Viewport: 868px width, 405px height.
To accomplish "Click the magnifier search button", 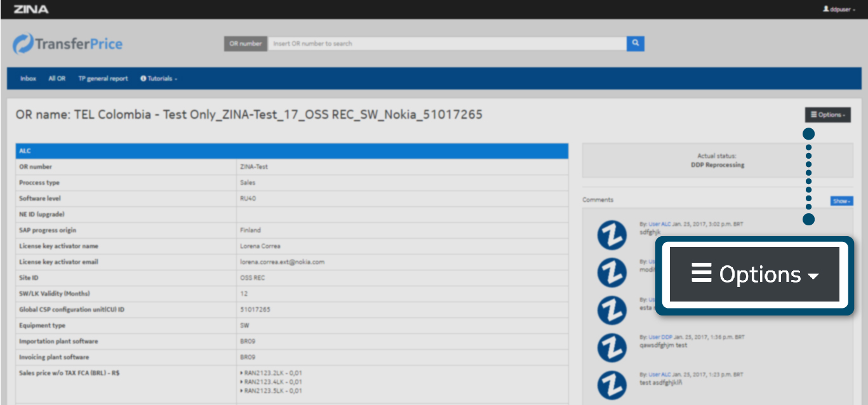I will pos(636,43).
